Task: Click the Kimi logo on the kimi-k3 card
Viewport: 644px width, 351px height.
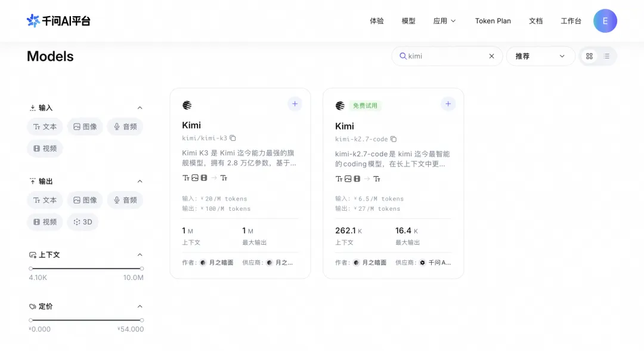Action: coord(187,105)
